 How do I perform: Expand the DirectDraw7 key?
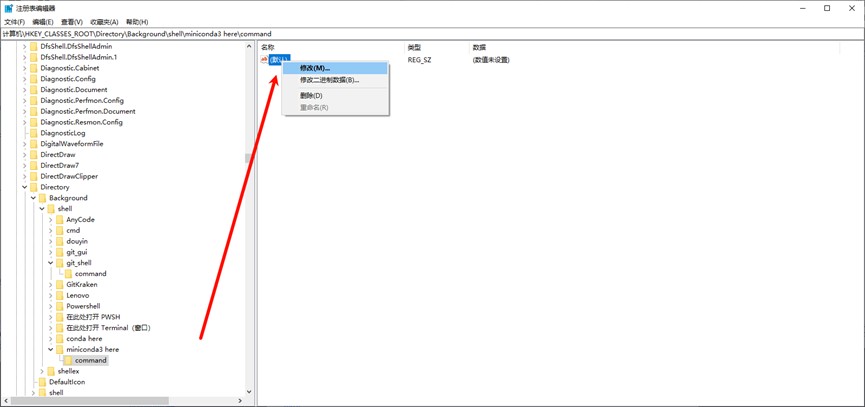(24, 165)
